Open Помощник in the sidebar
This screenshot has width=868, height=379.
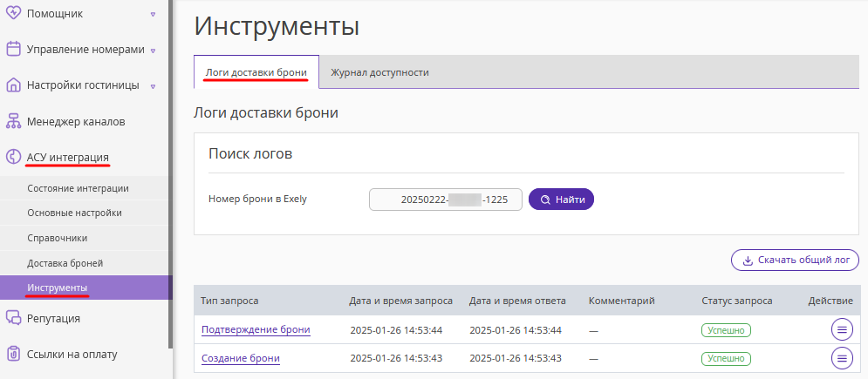click(55, 14)
